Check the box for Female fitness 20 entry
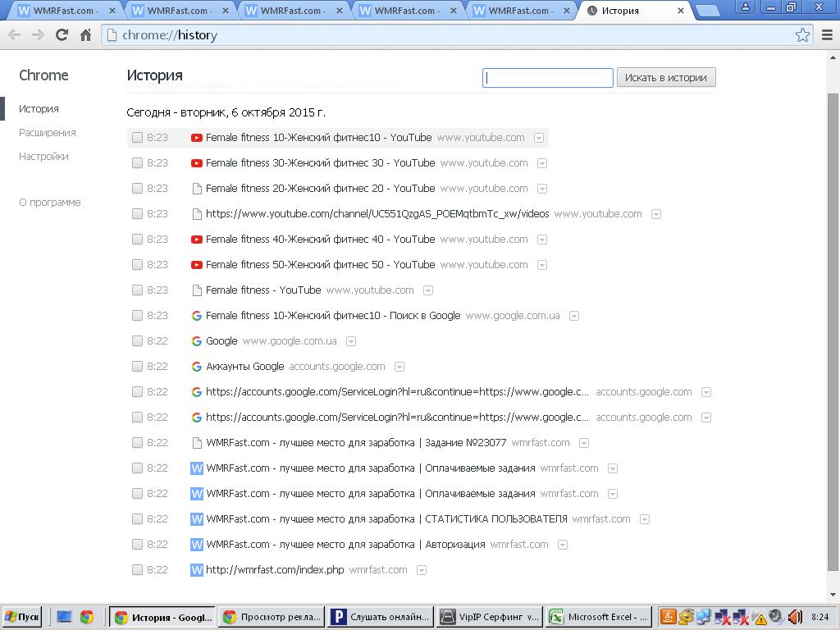840x630 pixels. tap(137, 189)
